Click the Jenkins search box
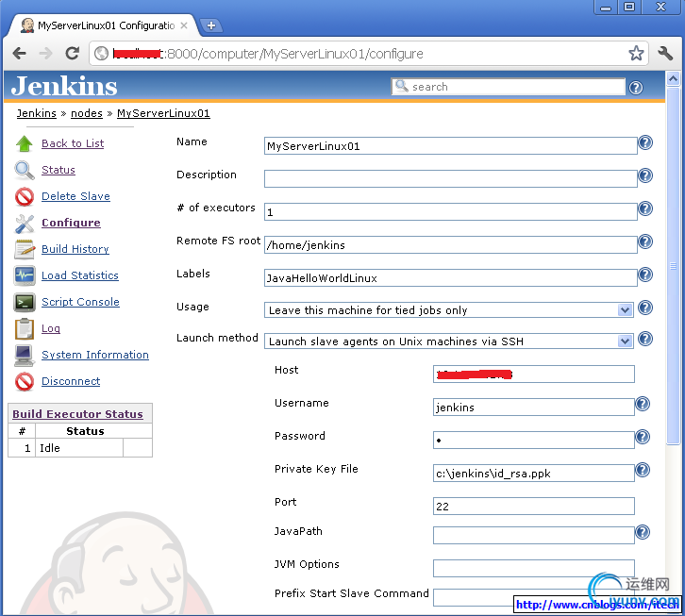The height and width of the screenshot is (616, 685). pyautogui.click(x=509, y=87)
